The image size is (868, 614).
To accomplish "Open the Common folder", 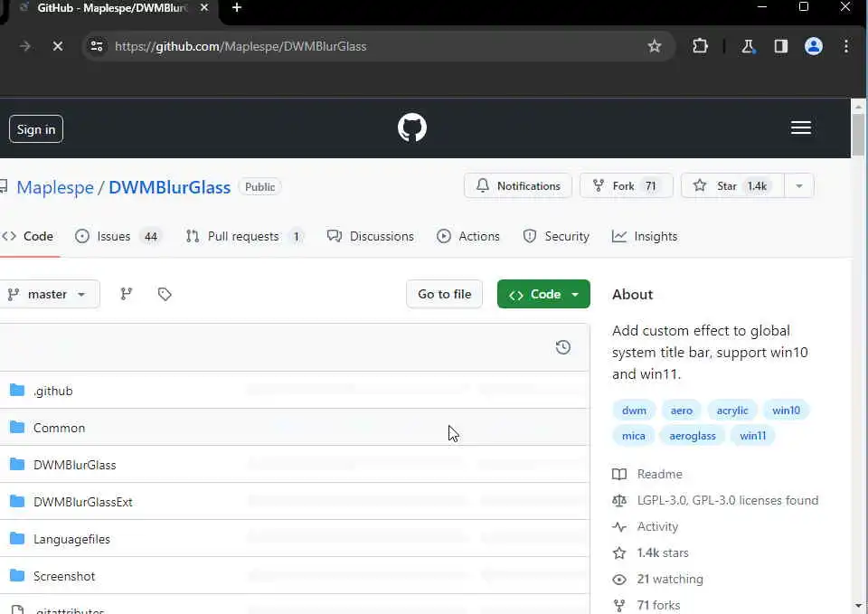I will (60, 428).
